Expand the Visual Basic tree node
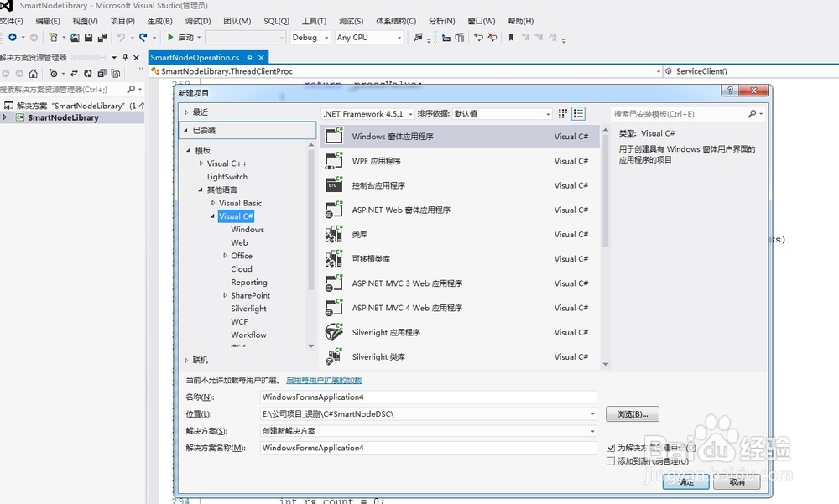 [213, 203]
